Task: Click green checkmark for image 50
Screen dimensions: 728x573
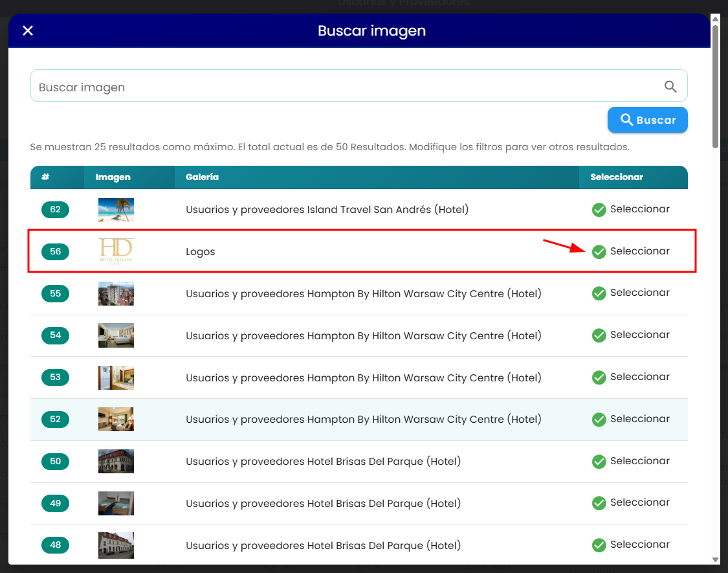Action: pos(599,462)
